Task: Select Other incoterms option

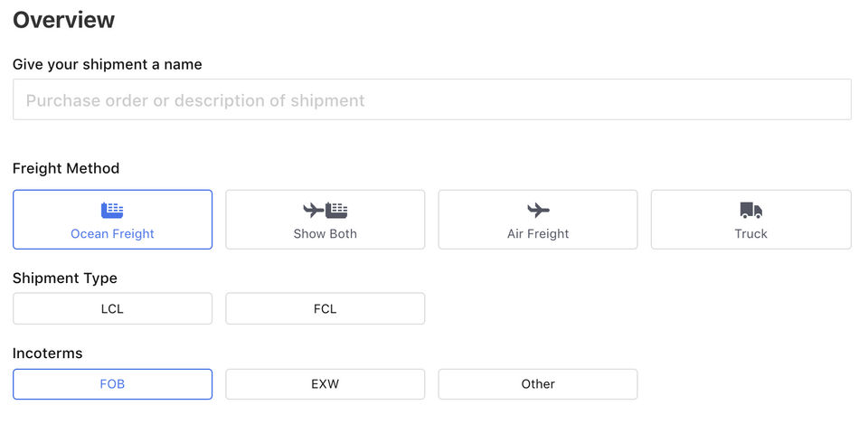Action: click(x=538, y=383)
